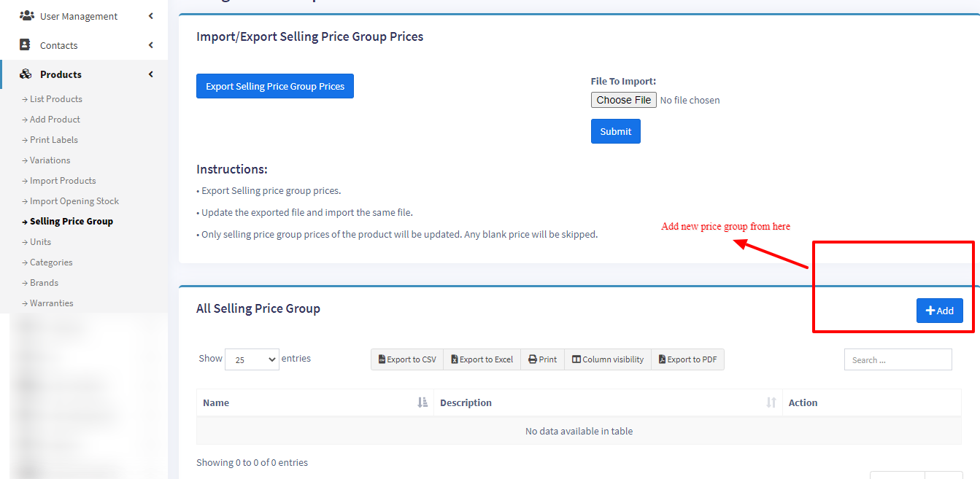
Task: Sort table by the Name column
Action: pos(314,402)
